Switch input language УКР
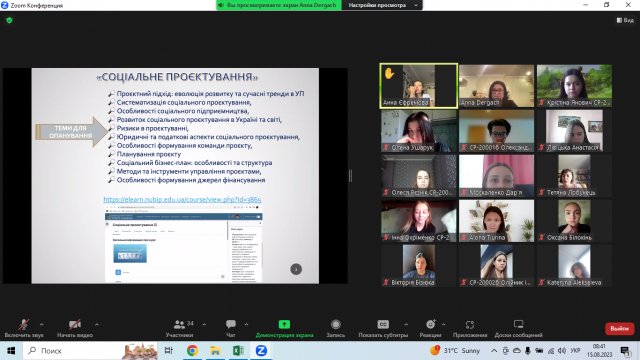 576,351
